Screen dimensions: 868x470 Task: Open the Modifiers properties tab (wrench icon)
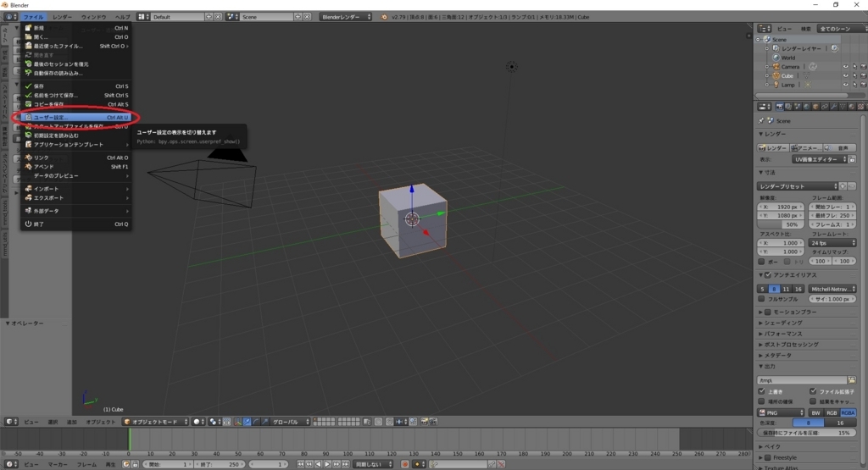(x=834, y=107)
